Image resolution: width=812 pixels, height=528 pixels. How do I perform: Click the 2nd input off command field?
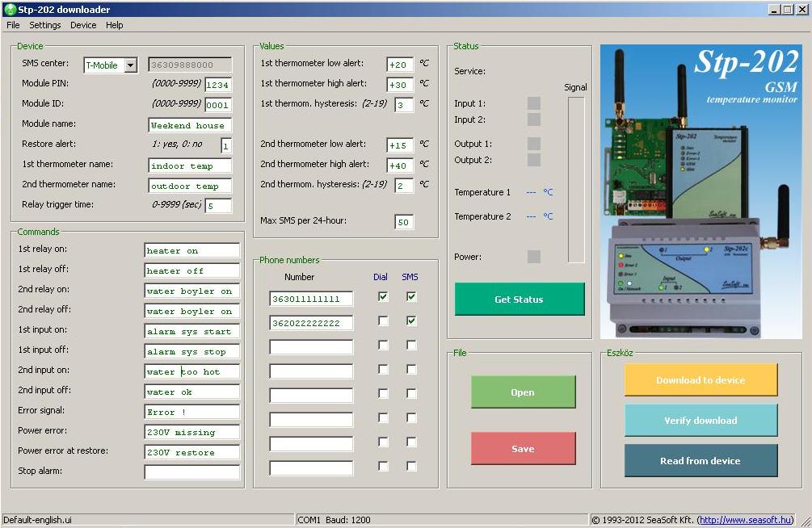(x=192, y=392)
